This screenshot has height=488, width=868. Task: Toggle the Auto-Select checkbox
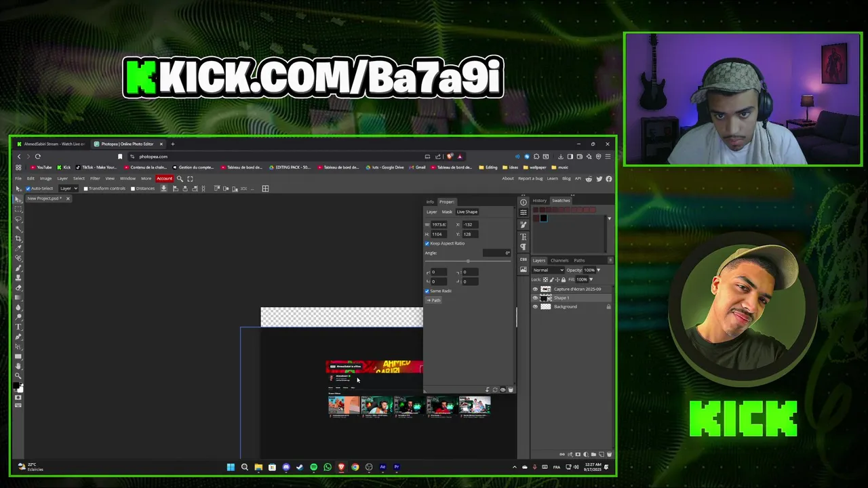[x=28, y=188]
